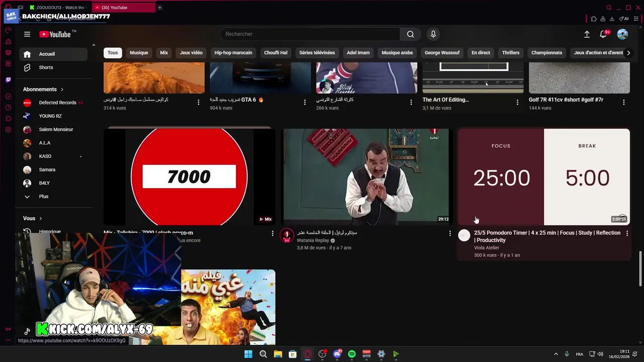Viewport: 644px width, 362px height.
Task: Open the YouTube hamburger guide menu
Action: pyautogui.click(x=27, y=34)
